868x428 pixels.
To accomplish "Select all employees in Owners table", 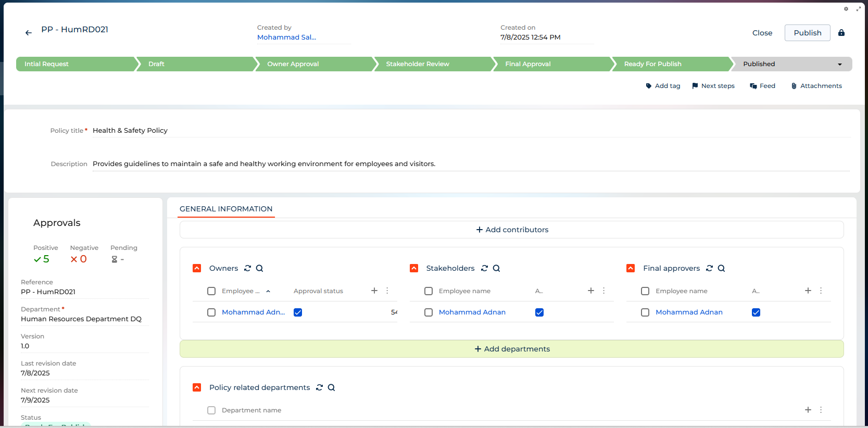I will 211,291.
